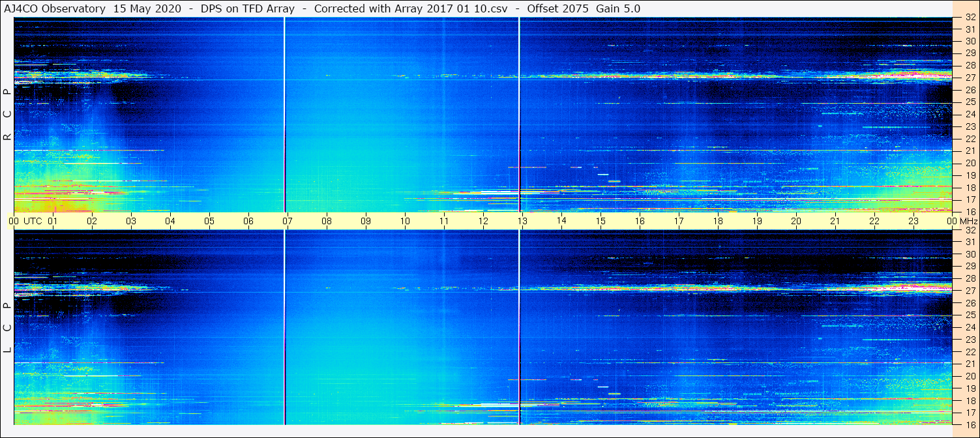
Task: Click the 20 frequency label in LCP panel
Action: point(970,376)
